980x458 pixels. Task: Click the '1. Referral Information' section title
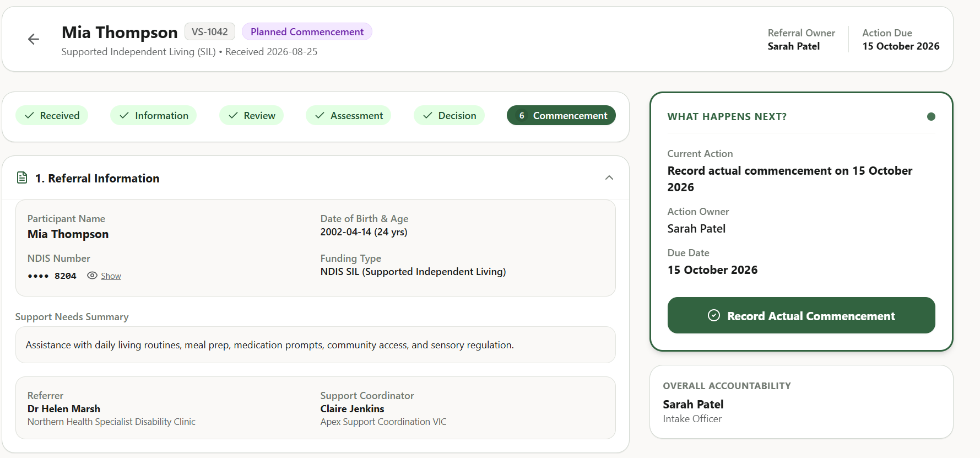click(x=98, y=178)
